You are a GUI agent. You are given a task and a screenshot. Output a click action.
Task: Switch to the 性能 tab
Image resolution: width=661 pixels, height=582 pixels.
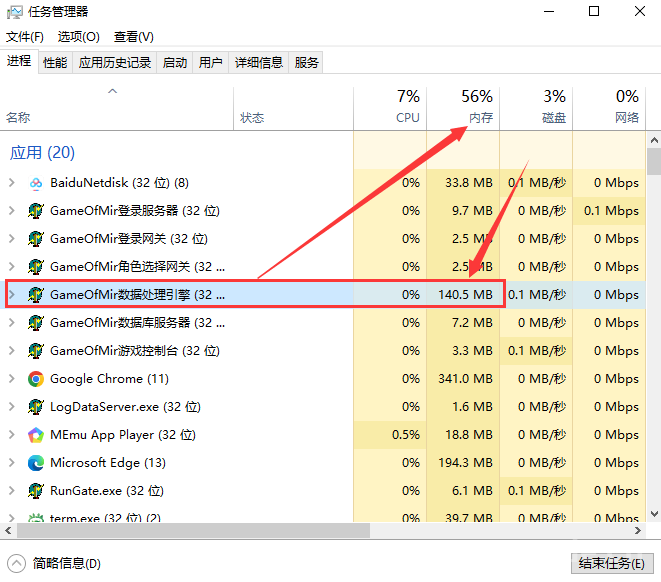pyautogui.click(x=55, y=63)
